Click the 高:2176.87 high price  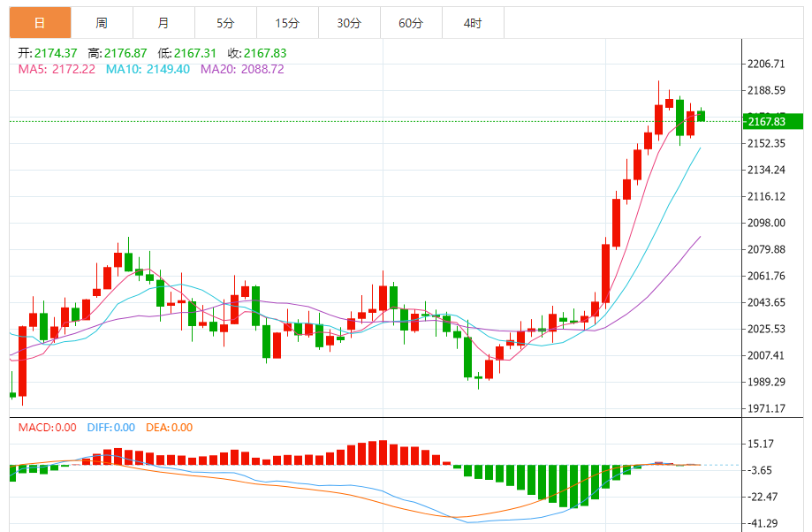(117, 53)
